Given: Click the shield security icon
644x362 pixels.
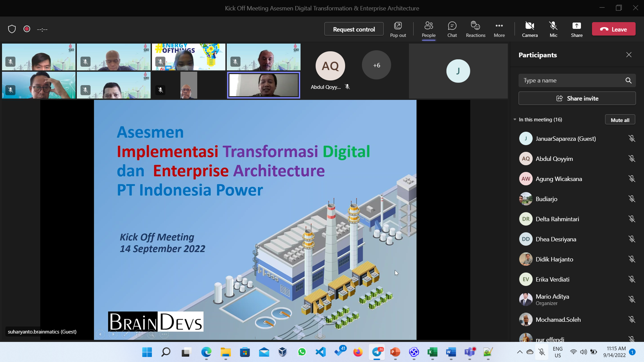Looking at the screenshot, I should [x=12, y=29].
